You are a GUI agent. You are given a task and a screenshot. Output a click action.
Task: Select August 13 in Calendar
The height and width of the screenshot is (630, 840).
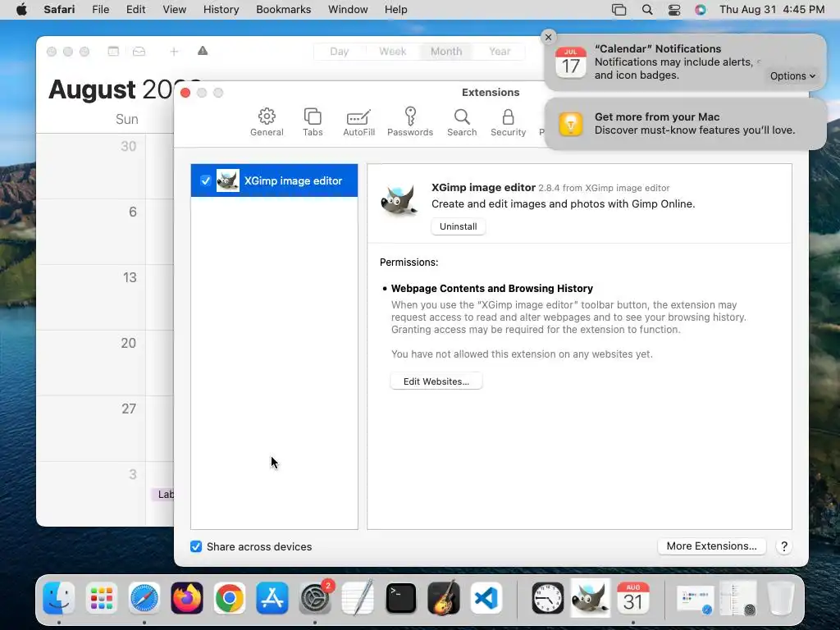(130, 277)
